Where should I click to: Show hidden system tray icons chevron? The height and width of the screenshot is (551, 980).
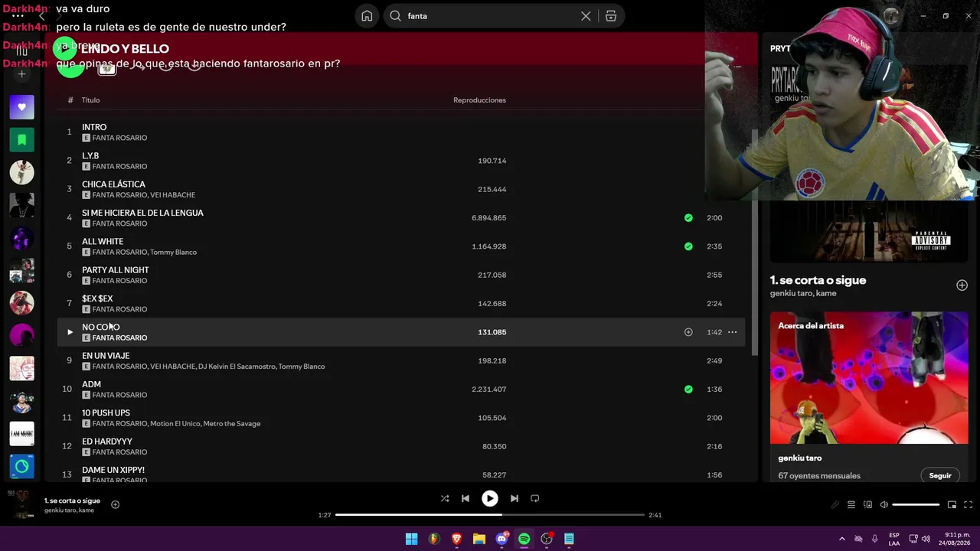(841, 540)
